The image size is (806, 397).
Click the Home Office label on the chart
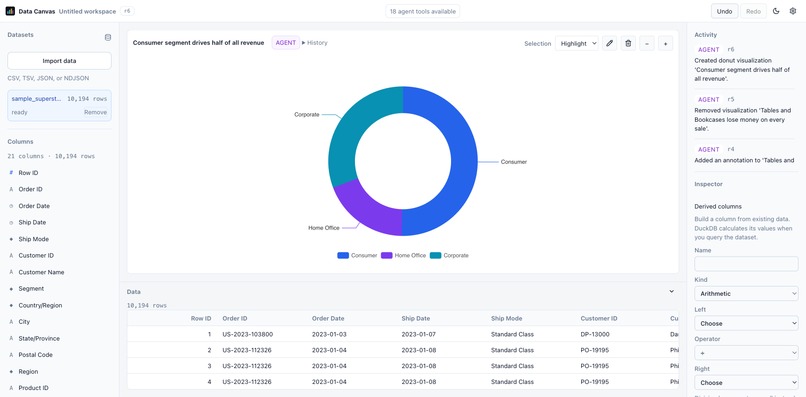[324, 228]
